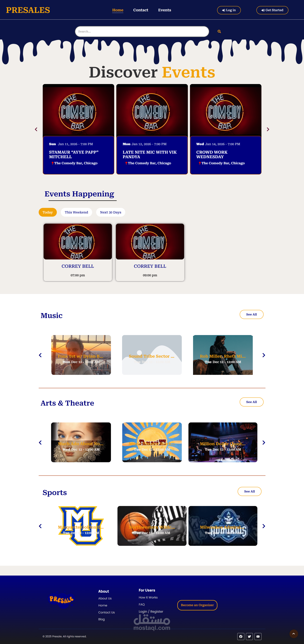The width and height of the screenshot is (304, 644).
Task: Show previous Arts & Theatre events chevron
Action: tap(40, 442)
